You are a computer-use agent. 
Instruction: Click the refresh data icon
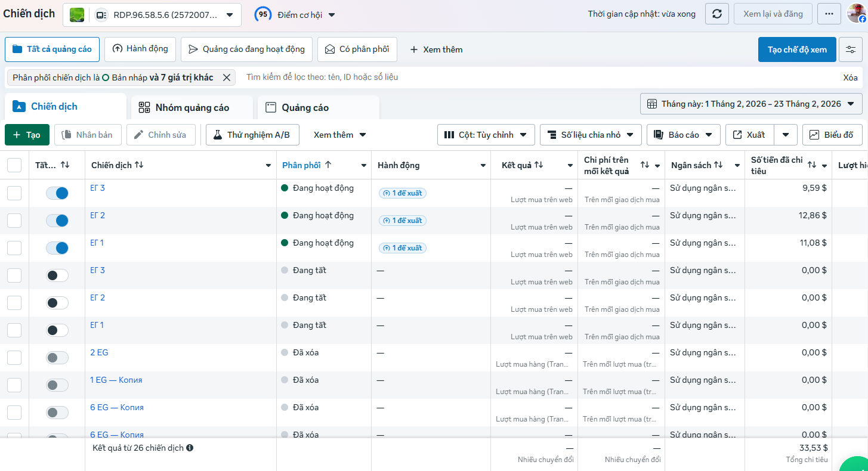(717, 14)
